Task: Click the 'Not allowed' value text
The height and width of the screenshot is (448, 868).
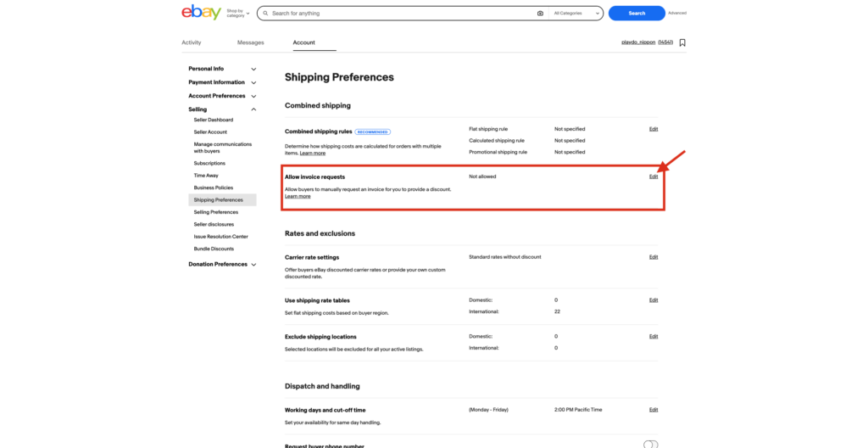Action: (482, 176)
